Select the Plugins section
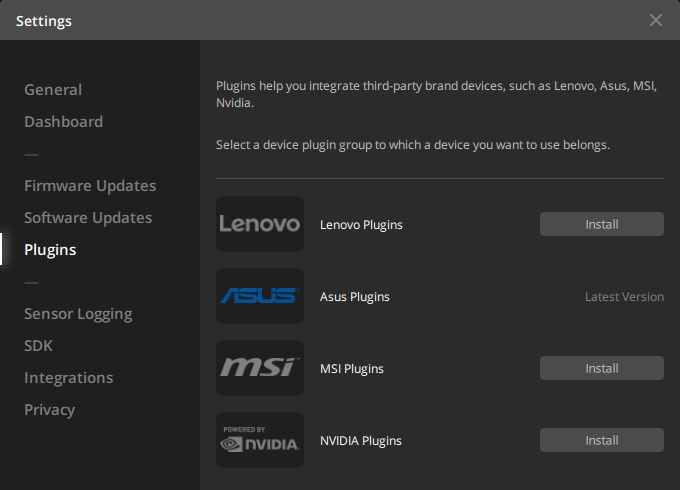The width and height of the screenshot is (680, 490). click(x=50, y=250)
